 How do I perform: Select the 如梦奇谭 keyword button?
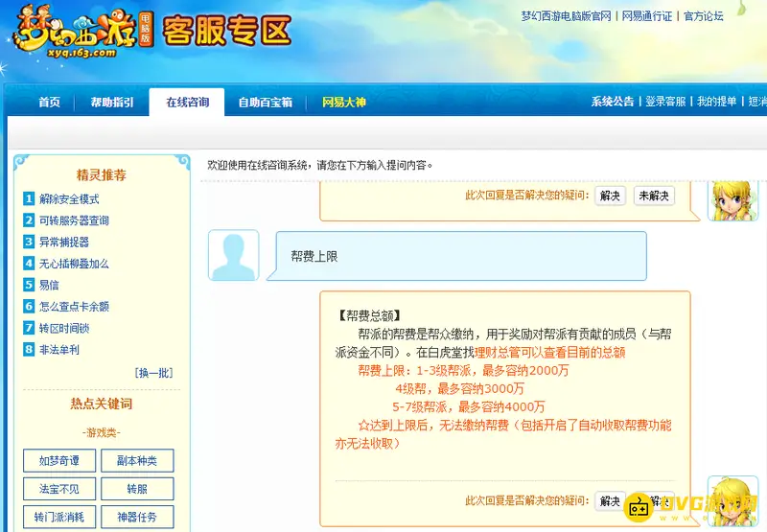(59, 461)
